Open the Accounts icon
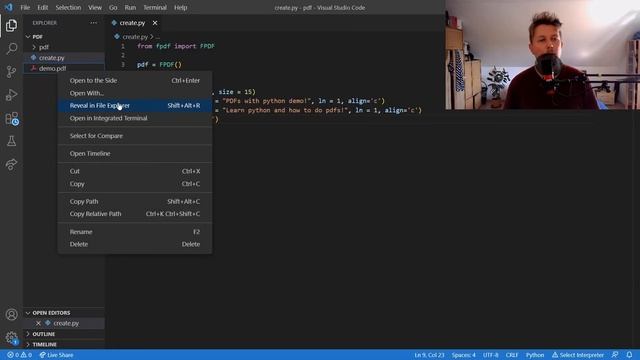The image size is (640, 360). (11, 314)
